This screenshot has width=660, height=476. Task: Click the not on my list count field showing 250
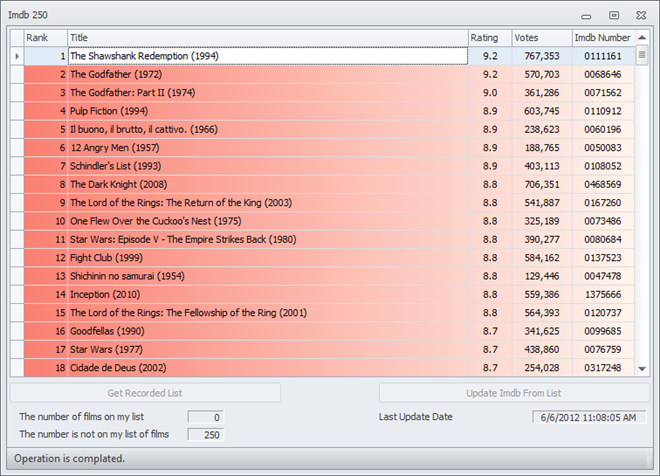206,434
